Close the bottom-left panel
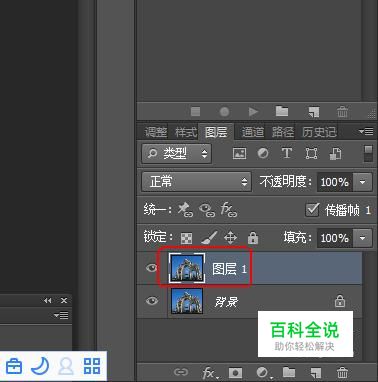 point(64,301)
